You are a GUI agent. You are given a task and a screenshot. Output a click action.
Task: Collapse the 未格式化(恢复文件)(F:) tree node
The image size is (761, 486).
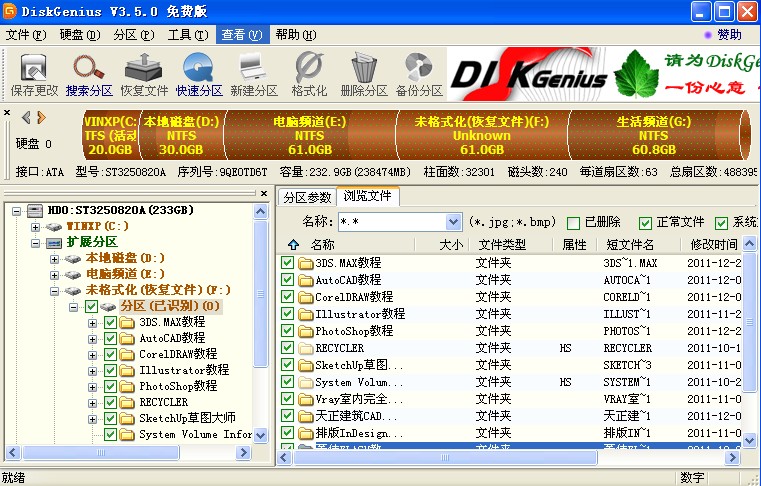tap(54, 291)
